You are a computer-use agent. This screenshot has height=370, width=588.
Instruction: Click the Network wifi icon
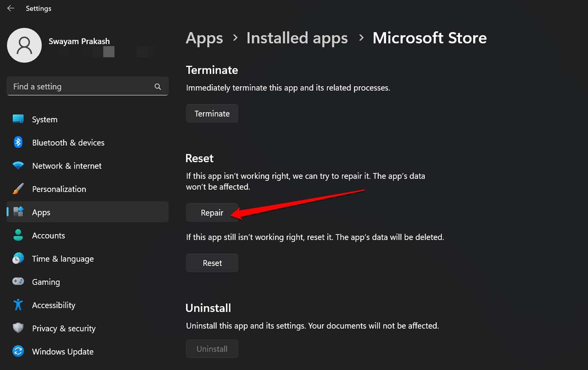click(x=18, y=166)
